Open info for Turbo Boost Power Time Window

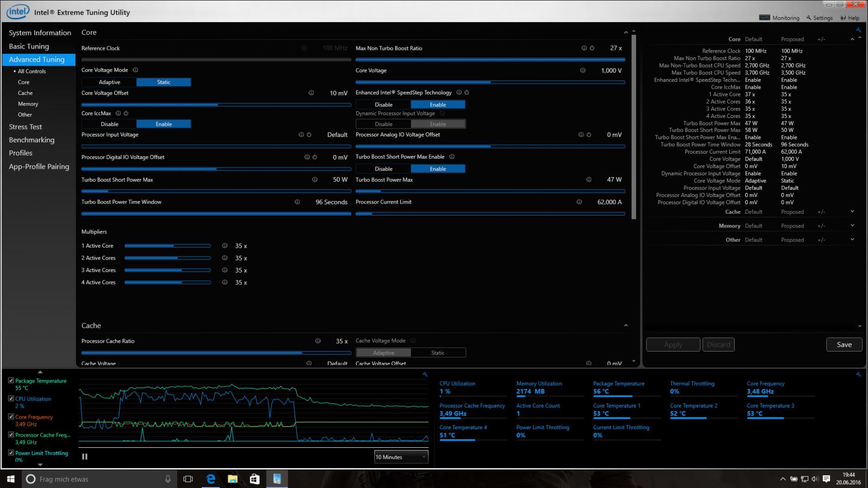click(298, 202)
